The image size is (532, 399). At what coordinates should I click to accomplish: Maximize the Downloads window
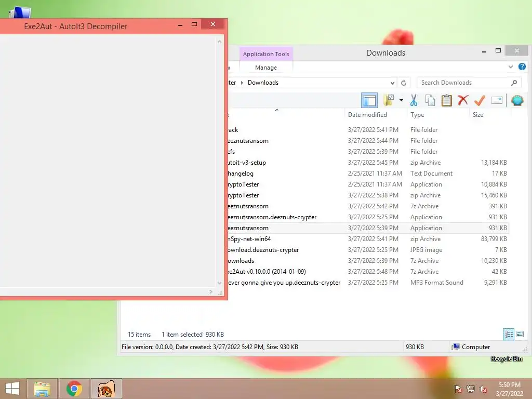[498, 50]
